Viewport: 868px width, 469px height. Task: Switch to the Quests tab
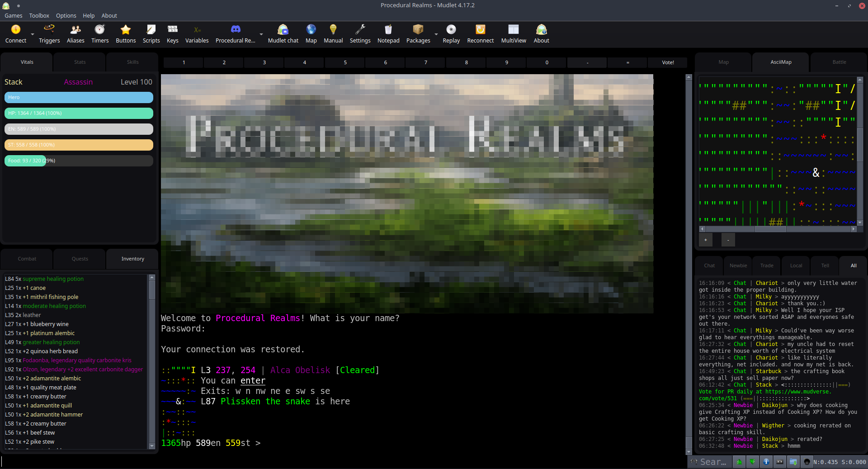pos(80,259)
